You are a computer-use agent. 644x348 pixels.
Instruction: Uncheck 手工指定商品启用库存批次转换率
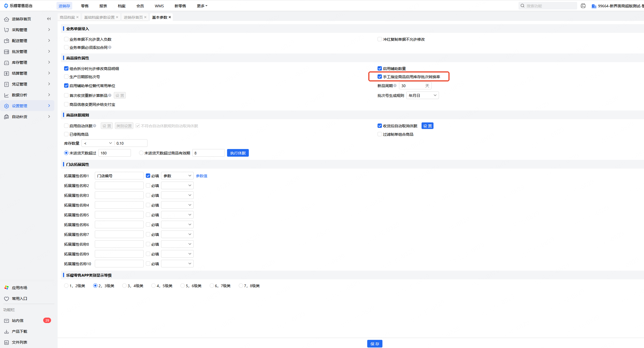pyautogui.click(x=380, y=77)
